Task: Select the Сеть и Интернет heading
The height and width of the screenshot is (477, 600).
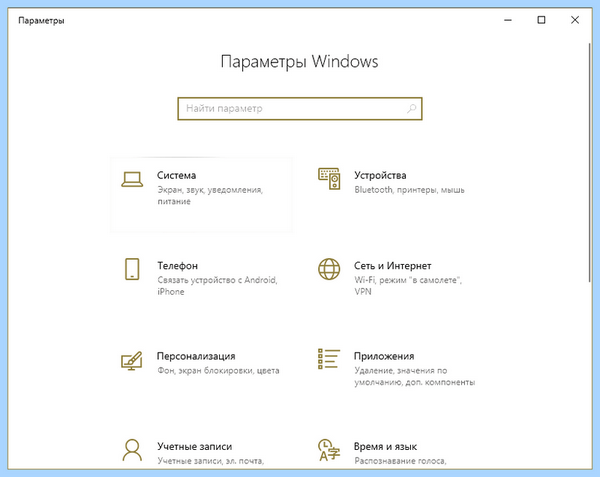Action: (393, 265)
